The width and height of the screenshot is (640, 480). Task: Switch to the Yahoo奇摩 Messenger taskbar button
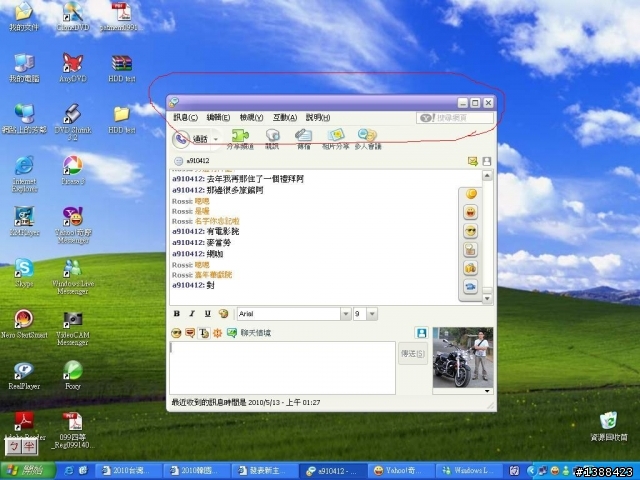coord(400,471)
